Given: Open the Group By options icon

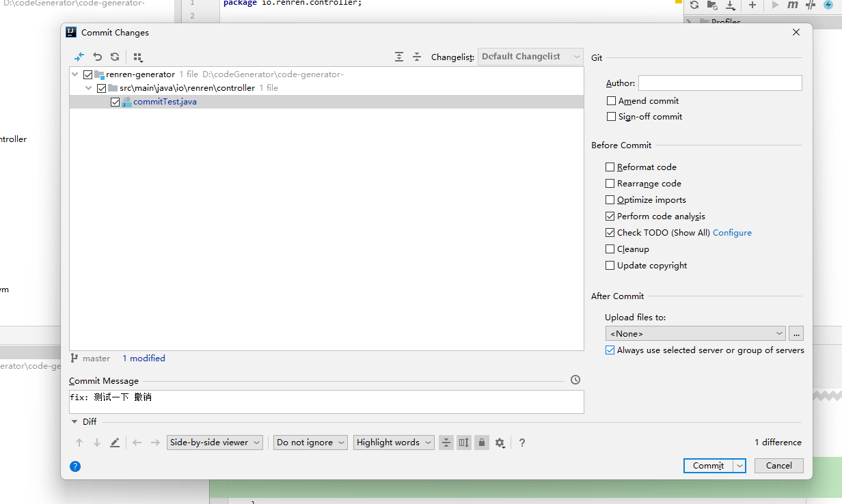Looking at the screenshot, I should click(x=138, y=57).
